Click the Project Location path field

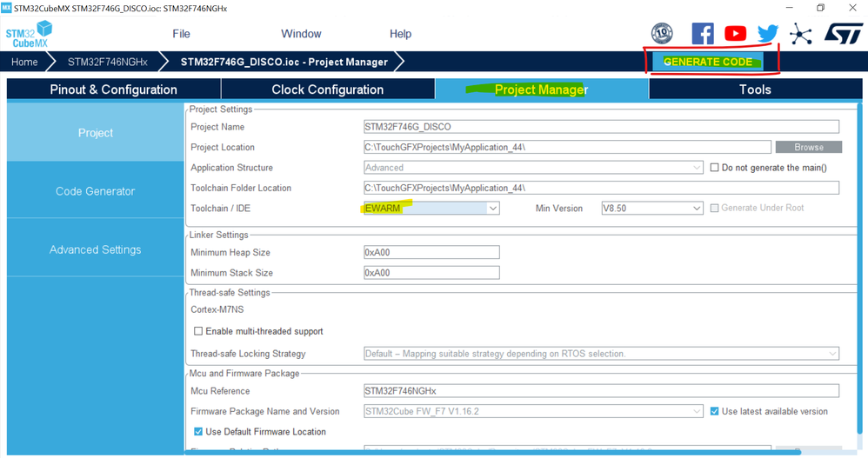pyautogui.click(x=567, y=147)
